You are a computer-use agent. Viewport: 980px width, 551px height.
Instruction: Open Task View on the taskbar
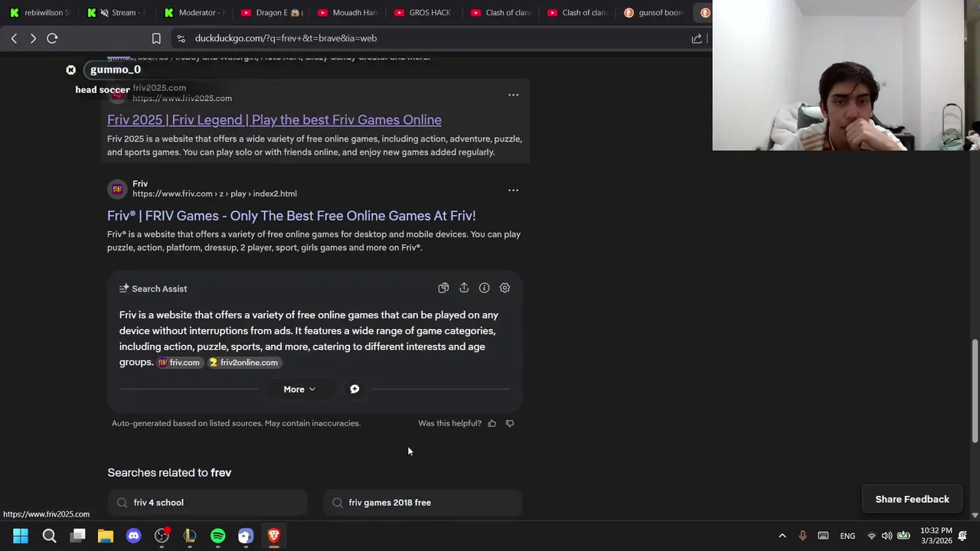[x=77, y=536]
